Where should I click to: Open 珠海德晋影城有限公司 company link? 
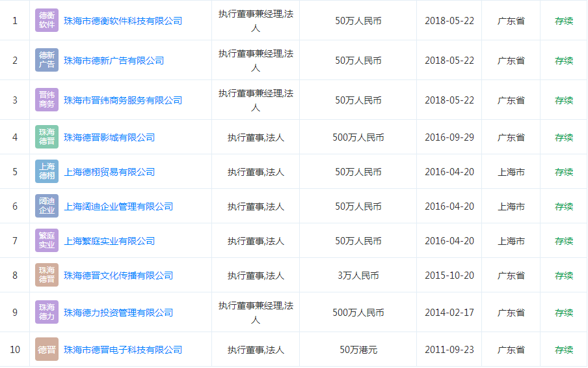click(109, 138)
